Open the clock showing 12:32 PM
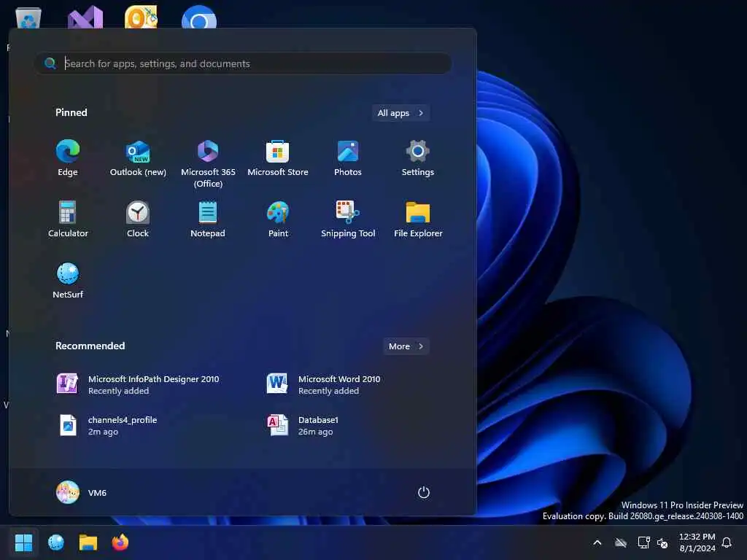 697,542
